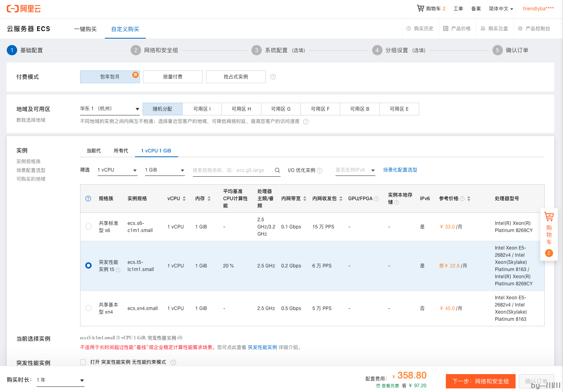The width and height of the screenshot is (563, 392).
Task: Select the 共享标准型 s6 instance radio
Action: coord(88,226)
